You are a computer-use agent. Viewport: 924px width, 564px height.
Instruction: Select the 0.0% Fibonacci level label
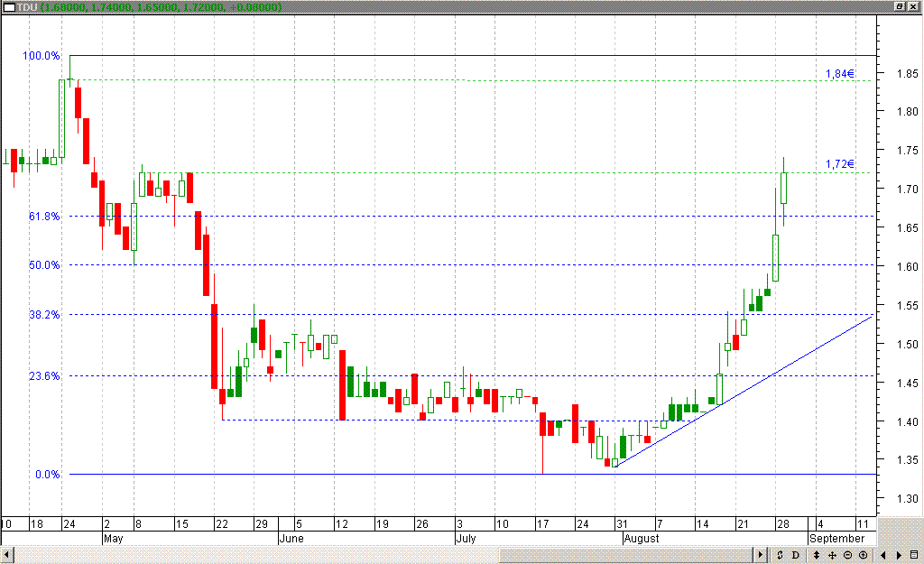(x=47, y=475)
